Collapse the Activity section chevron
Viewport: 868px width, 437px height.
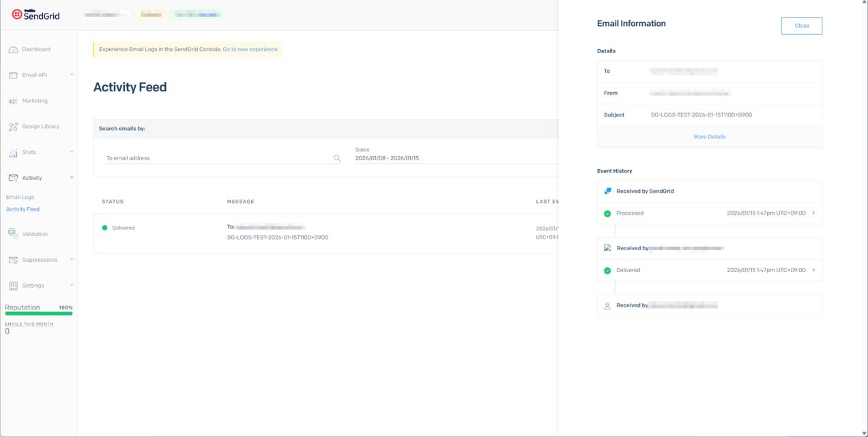click(x=72, y=177)
